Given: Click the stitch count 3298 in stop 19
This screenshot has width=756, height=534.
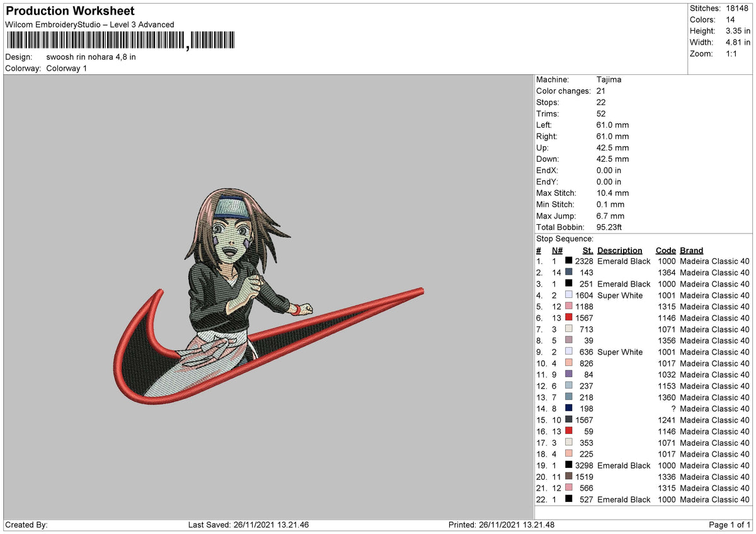Looking at the screenshot, I should [584, 465].
